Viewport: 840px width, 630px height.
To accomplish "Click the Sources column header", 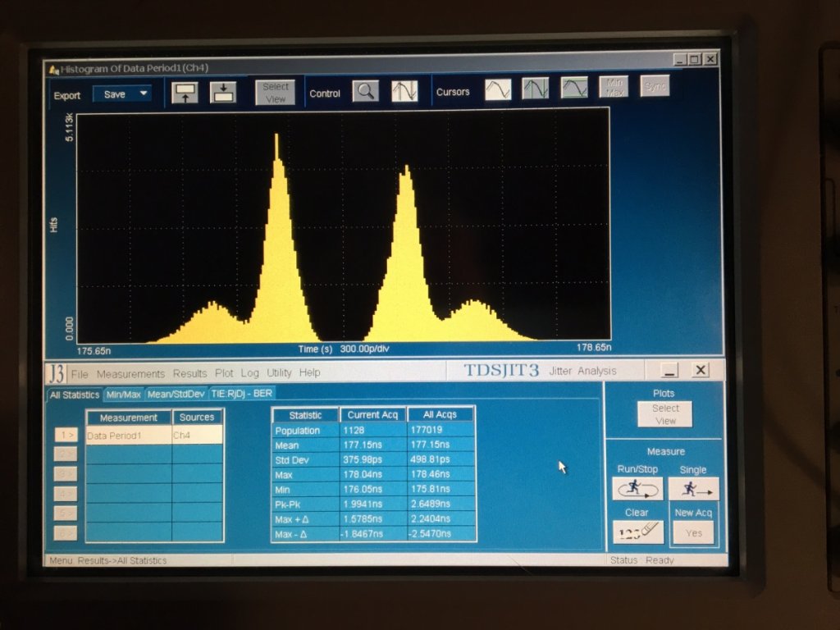I will [197, 418].
